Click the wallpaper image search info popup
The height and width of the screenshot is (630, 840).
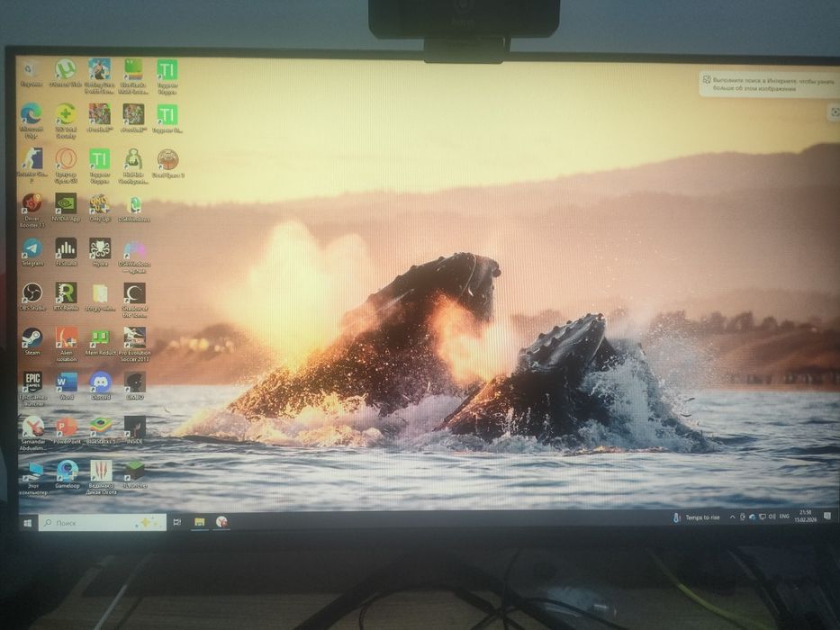coord(769,84)
